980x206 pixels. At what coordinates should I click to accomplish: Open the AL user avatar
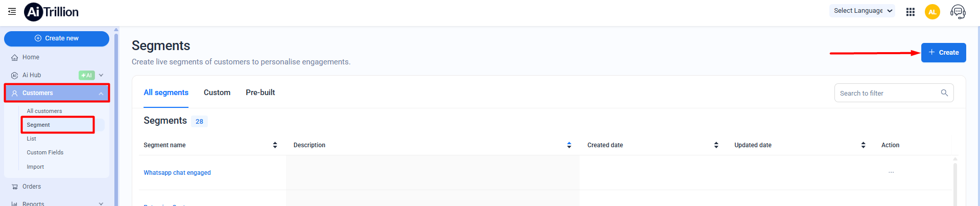[932, 12]
